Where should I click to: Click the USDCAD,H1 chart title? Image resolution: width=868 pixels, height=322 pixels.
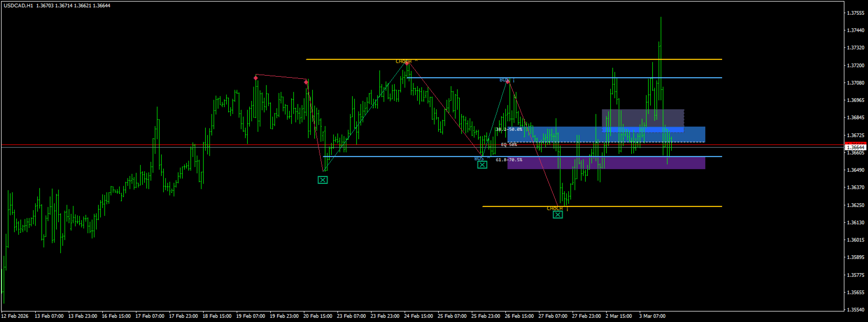pyautogui.click(x=18, y=5)
